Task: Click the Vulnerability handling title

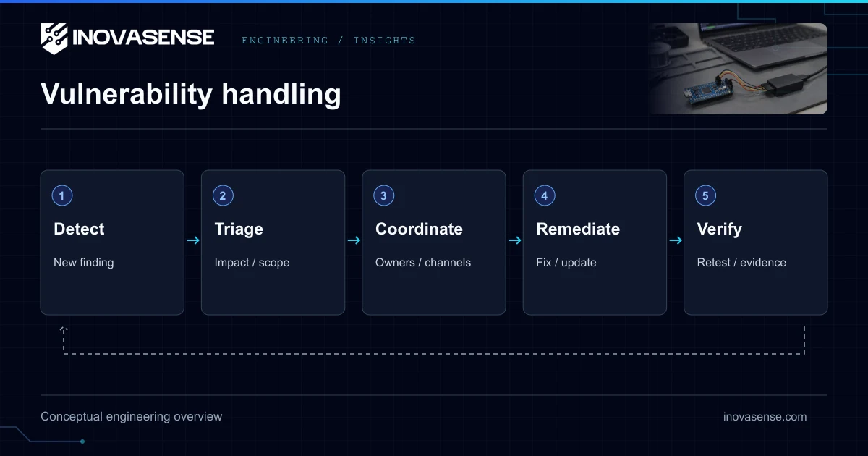Action: [191, 94]
